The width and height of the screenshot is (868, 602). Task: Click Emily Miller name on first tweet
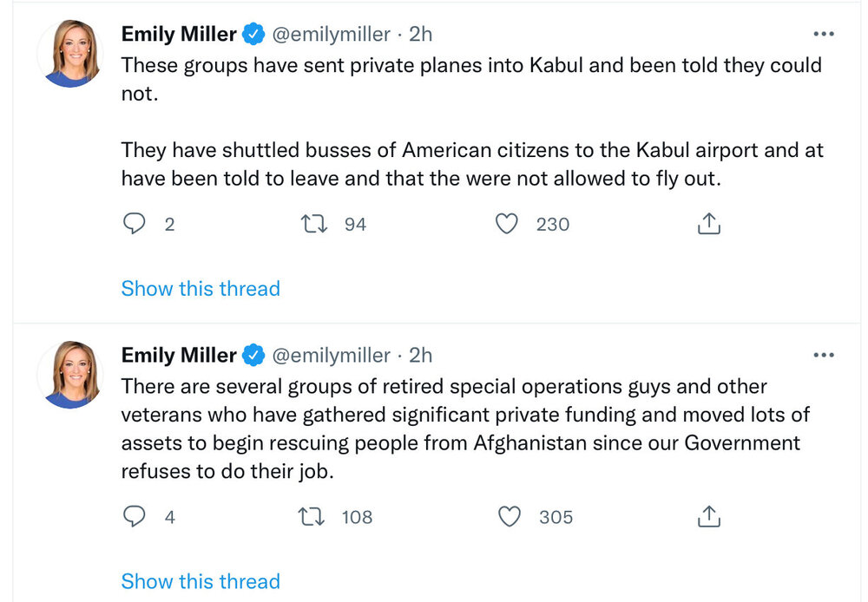[179, 35]
